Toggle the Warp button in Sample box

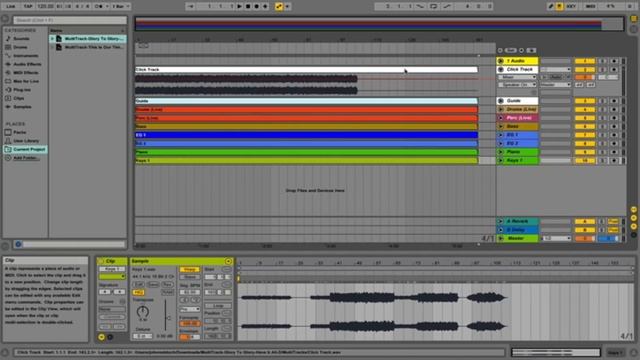point(189,270)
